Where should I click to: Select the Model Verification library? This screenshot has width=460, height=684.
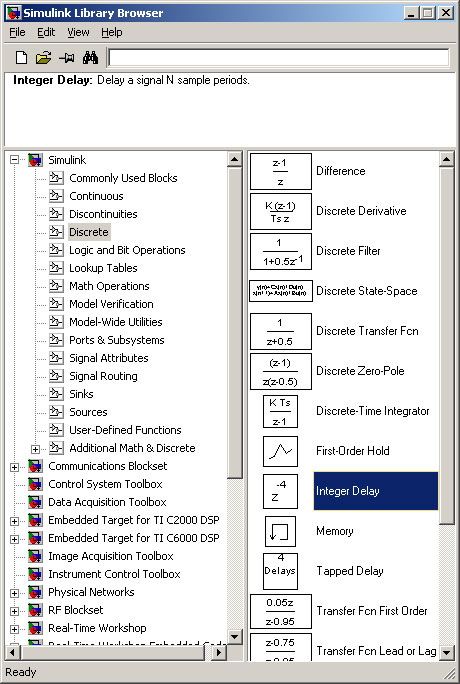[x=112, y=304]
